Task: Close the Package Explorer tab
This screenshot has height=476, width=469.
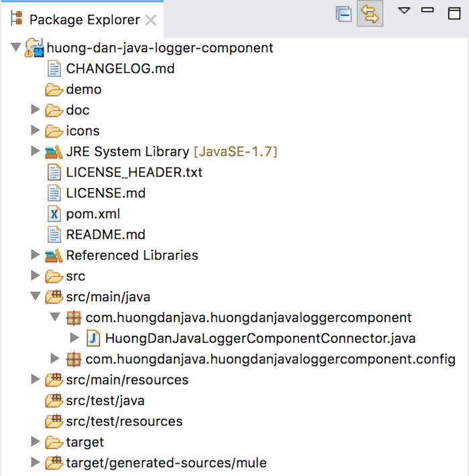Action: point(151,20)
